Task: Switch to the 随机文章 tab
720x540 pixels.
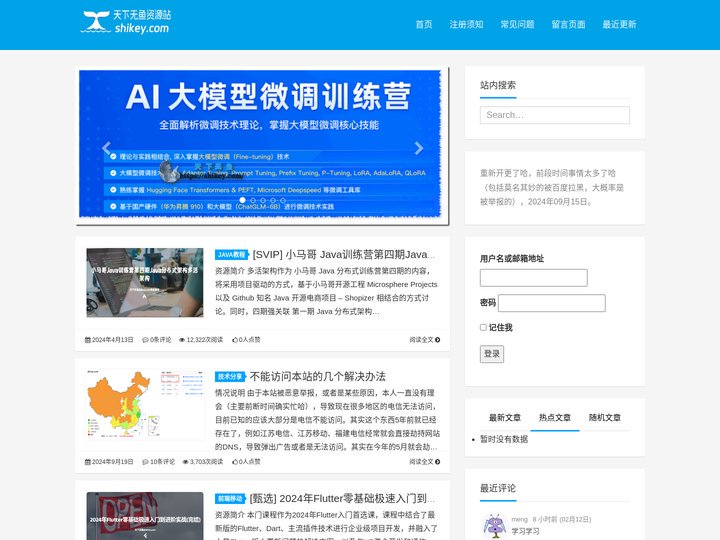Action: point(605,417)
